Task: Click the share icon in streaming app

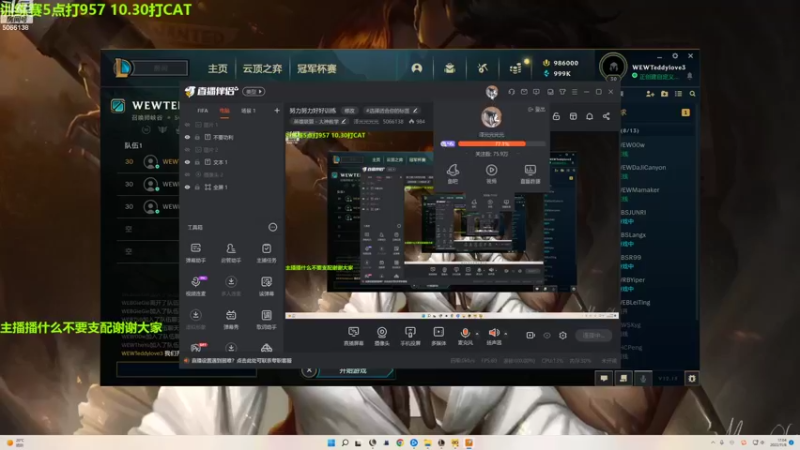Action: (x=606, y=116)
